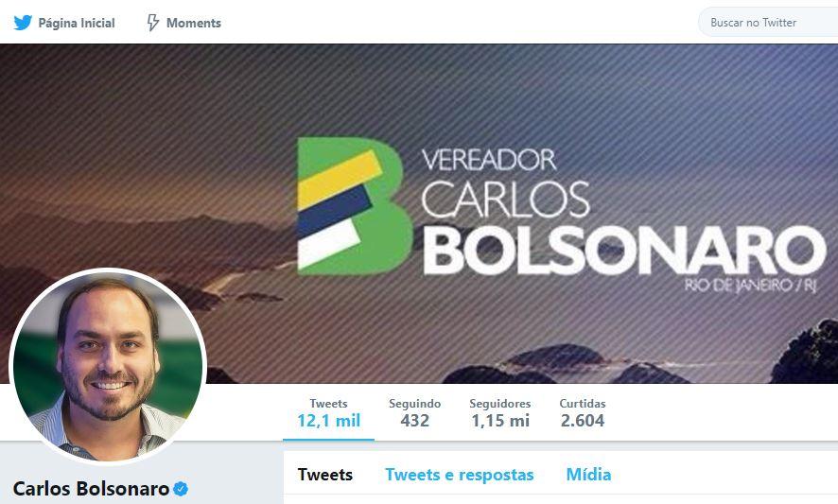Switch to the Mídia tab
The image size is (838, 504).
pos(588,475)
